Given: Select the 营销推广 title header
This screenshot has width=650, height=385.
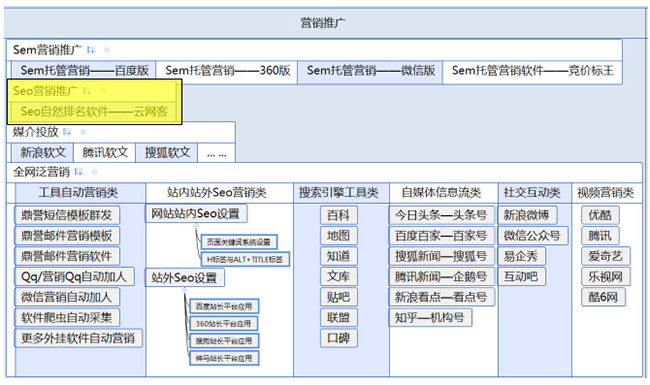Looking at the screenshot, I should point(323,23).
